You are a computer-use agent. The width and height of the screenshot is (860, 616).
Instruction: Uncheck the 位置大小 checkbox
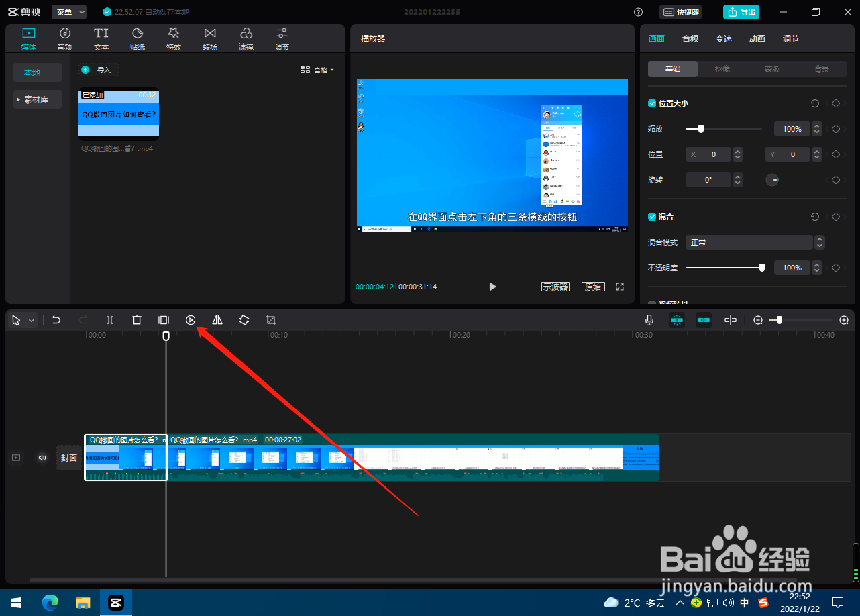(x=652, y=103)
